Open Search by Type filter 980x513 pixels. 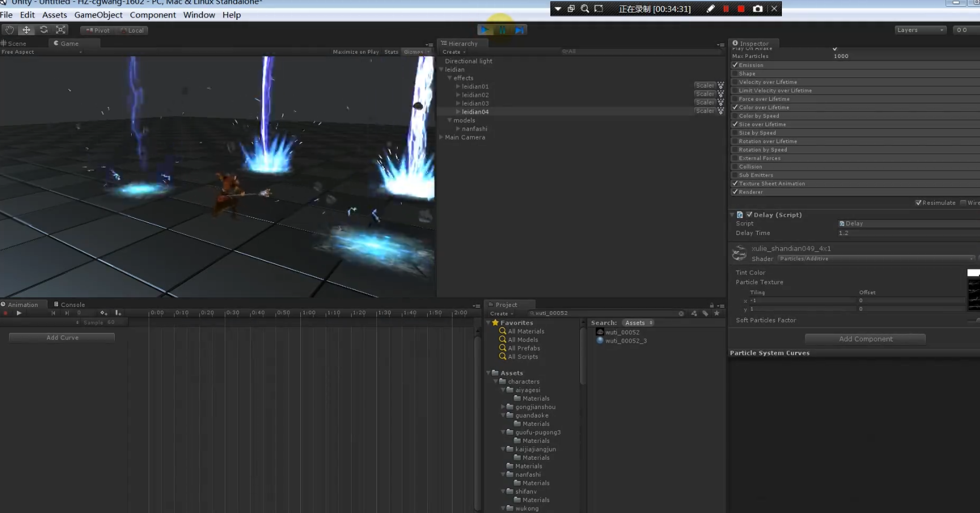694,313
